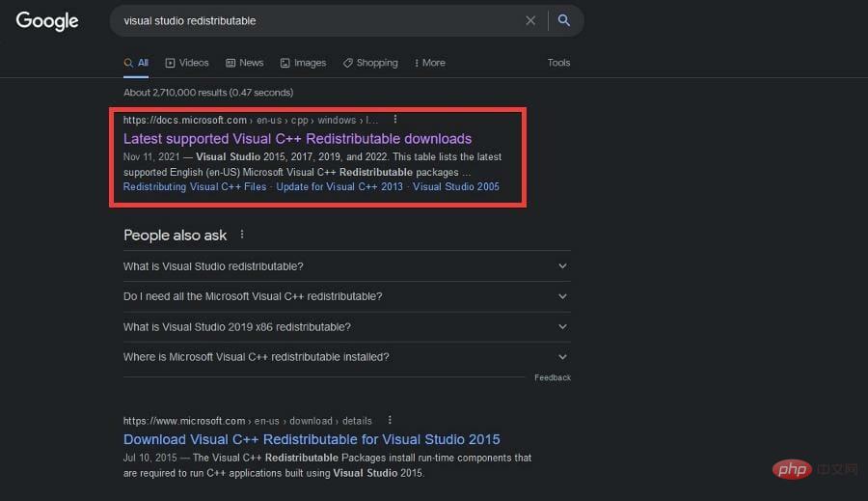
Task: Open "Update for Visual C++ 2013" sitelink
Action: pyautogui.click(x=339, y=186)
